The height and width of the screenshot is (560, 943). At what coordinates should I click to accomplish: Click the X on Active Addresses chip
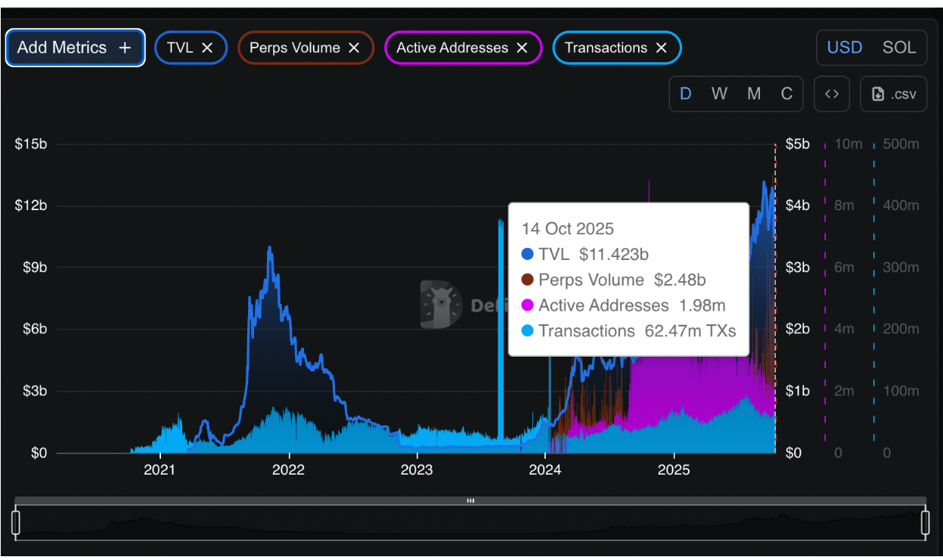(x=522, y=48)
